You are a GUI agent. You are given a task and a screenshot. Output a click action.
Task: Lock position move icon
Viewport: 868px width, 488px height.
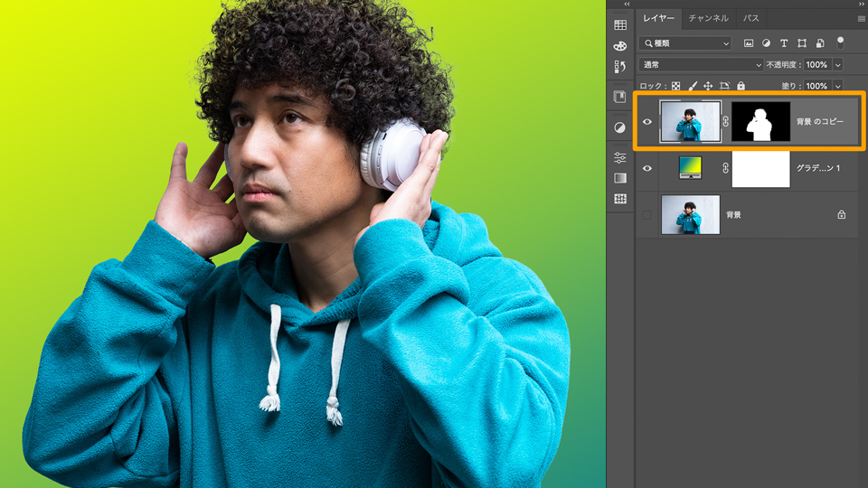click(x=708, y=86)
